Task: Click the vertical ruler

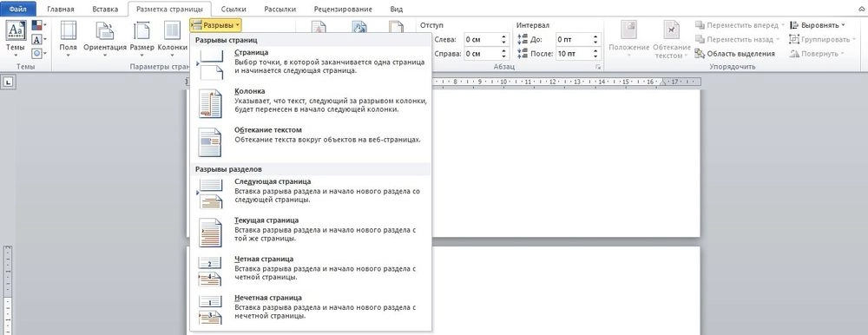Action: (9, 290)
